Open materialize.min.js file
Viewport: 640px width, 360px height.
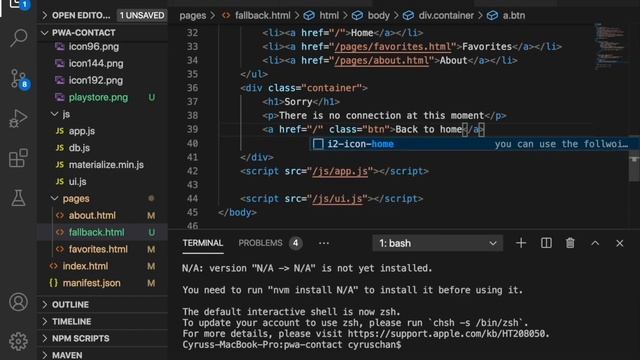[106, 165]
